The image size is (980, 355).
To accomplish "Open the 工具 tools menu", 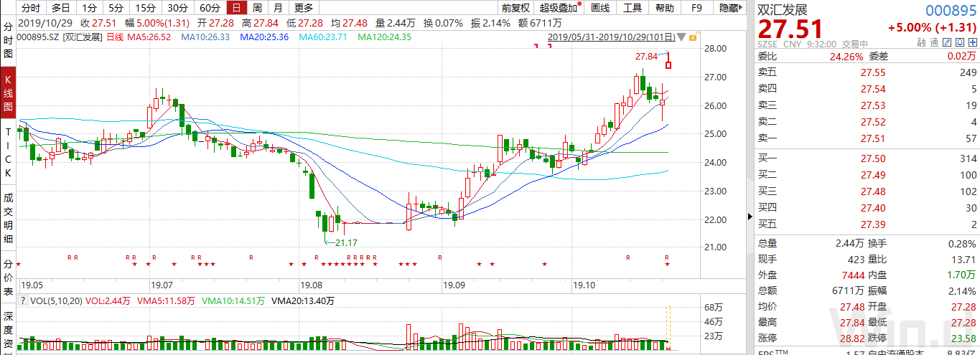I will pyautogui.click(x=633, y=8).
